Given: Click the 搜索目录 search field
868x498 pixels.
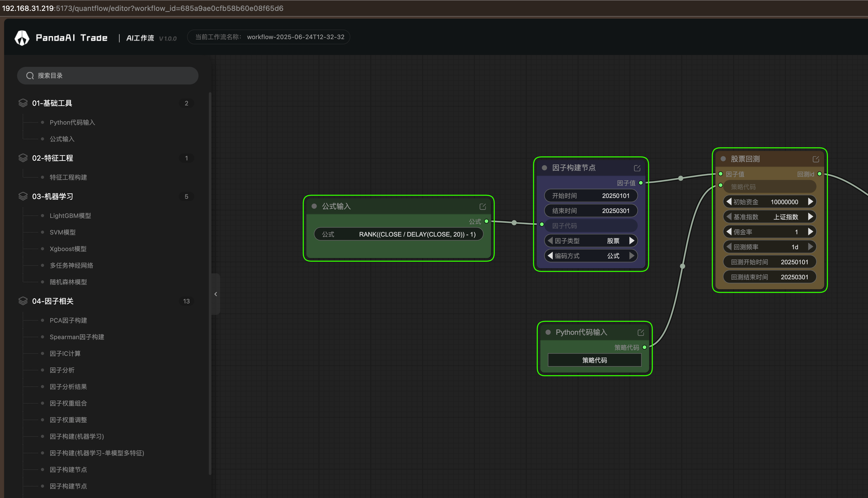Looking at the screenshot, I should point(108,76).
